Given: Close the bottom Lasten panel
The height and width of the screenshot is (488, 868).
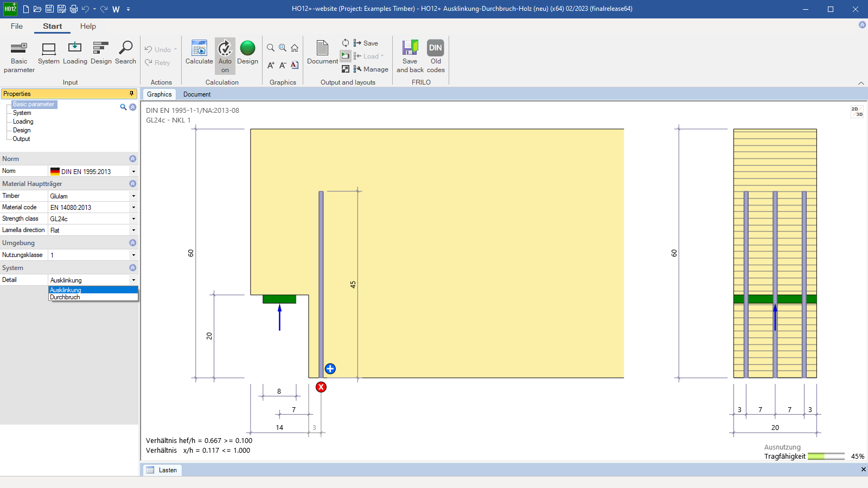Looking at the screenshot, I should click(x=863, y=470).
